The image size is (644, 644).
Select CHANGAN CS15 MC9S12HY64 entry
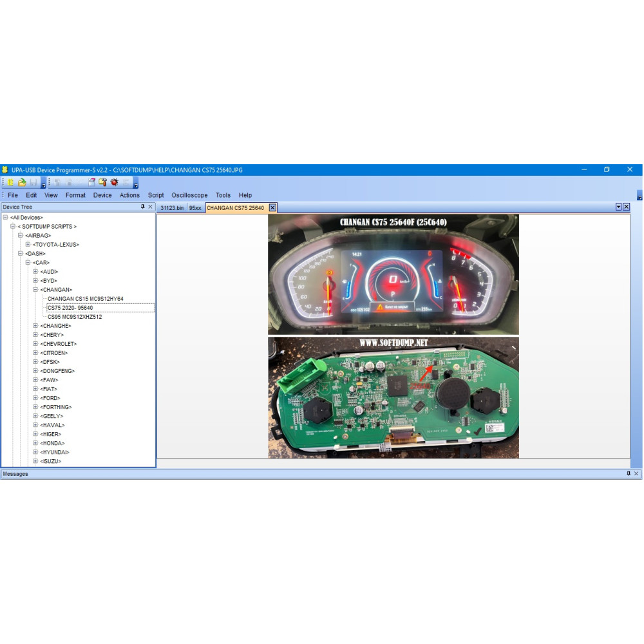point(86,299)
